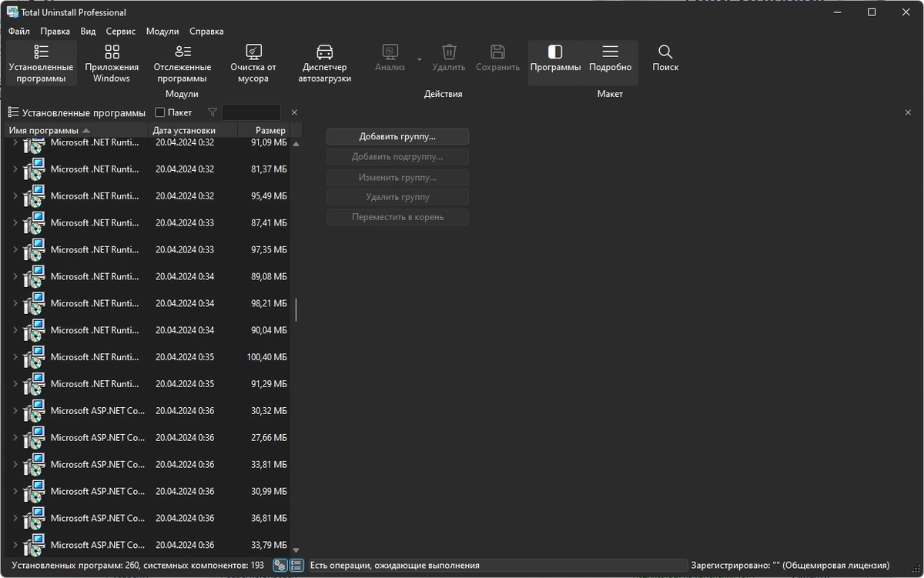Open the Search magnifier tool
The width and height of the screenshot is (924, 578).
coord(665,52)
